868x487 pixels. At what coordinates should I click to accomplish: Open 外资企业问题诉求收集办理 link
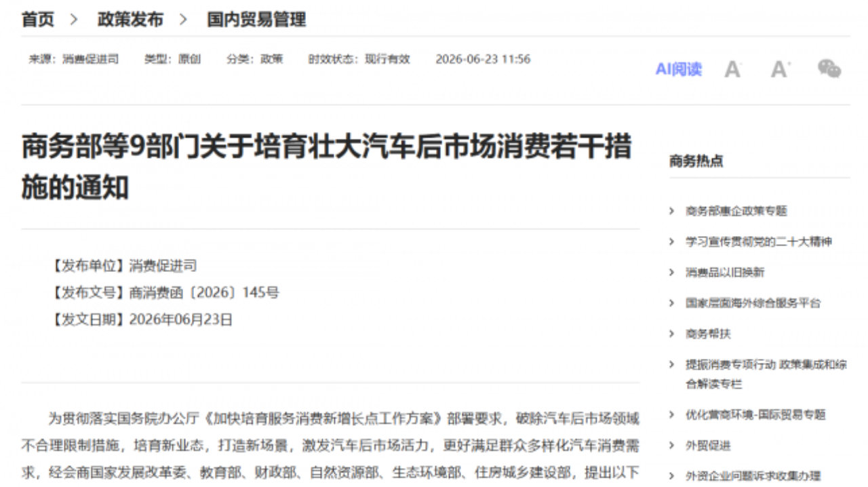pos(753,476)
